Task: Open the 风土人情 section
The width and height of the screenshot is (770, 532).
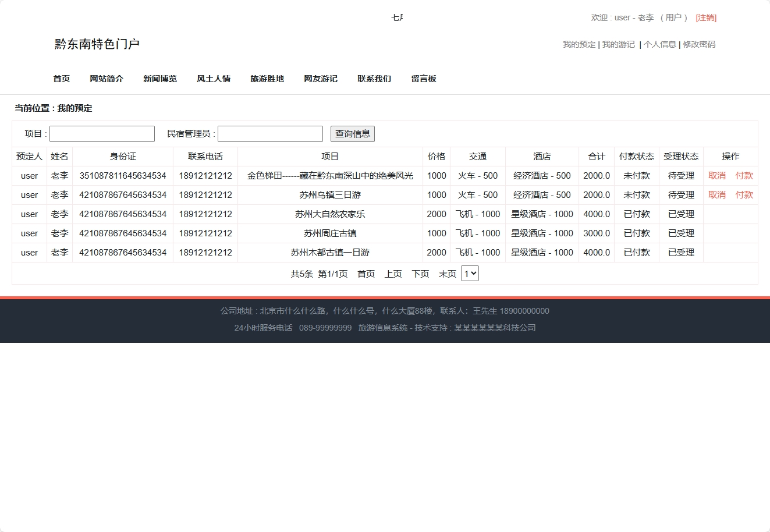Action: (x=214, y=79)
